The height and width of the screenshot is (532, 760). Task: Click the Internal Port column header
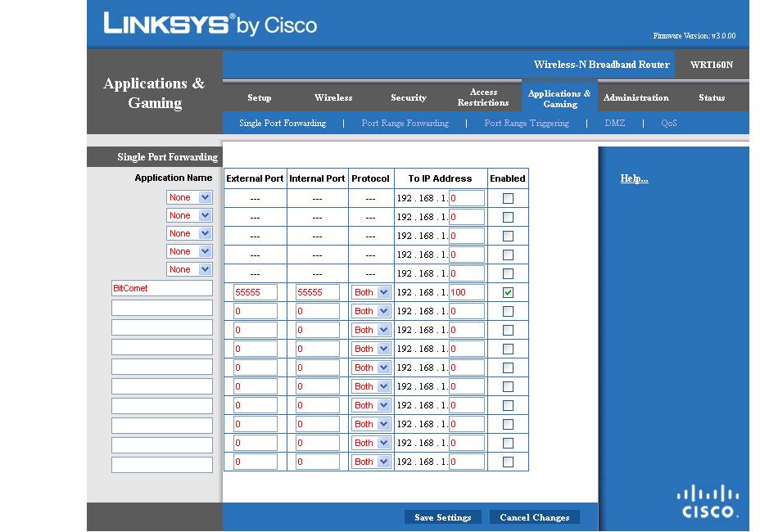point(317,178)
